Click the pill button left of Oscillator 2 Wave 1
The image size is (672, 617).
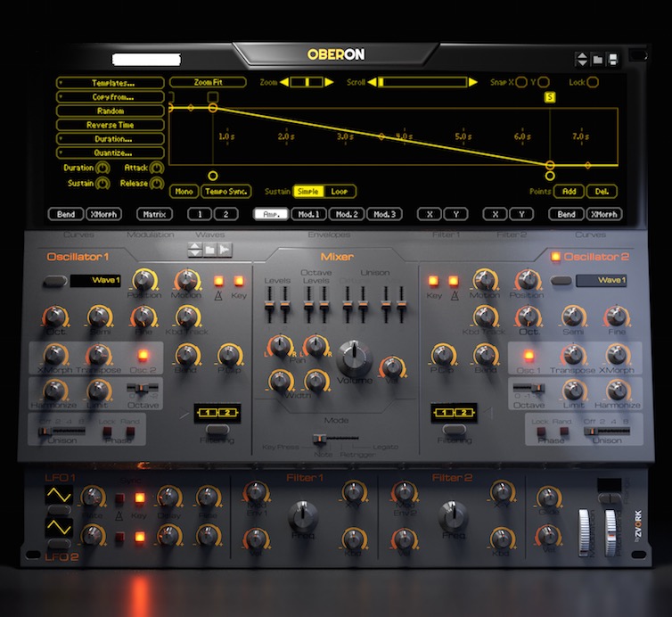tap(561, 281)
